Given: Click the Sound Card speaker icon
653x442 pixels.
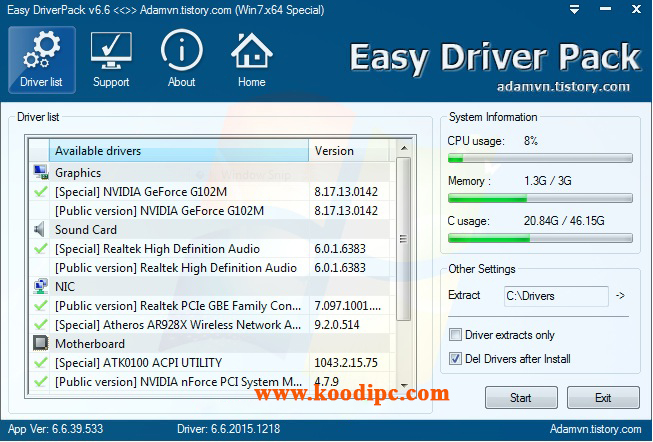Looking at the screenshot, I should pos(39,230).
